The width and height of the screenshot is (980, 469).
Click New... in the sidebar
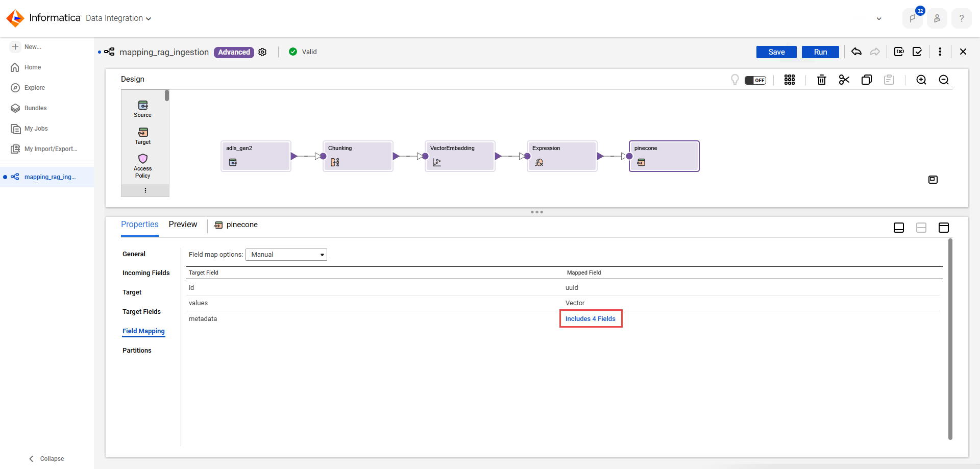coord(27,47)
